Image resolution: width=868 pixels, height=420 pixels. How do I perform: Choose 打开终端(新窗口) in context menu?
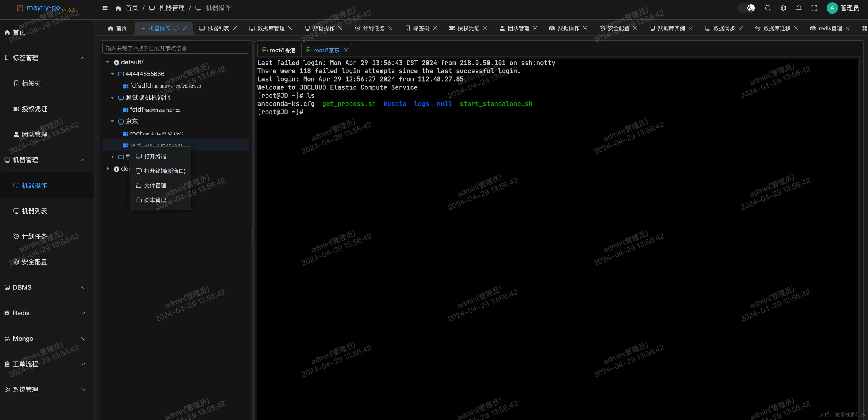click(x=164, y=171)
